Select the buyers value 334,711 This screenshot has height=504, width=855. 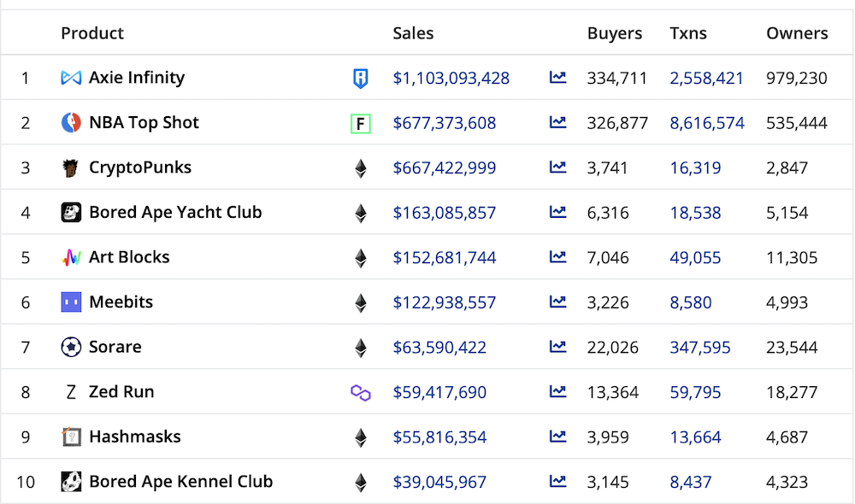click(x=616, y=79)
